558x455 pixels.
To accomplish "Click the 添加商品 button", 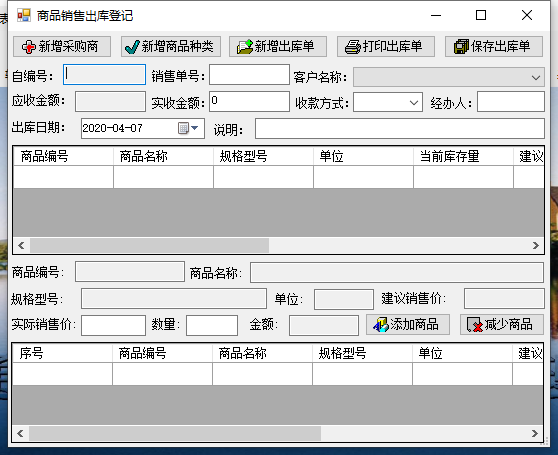I will coord(408,324).
